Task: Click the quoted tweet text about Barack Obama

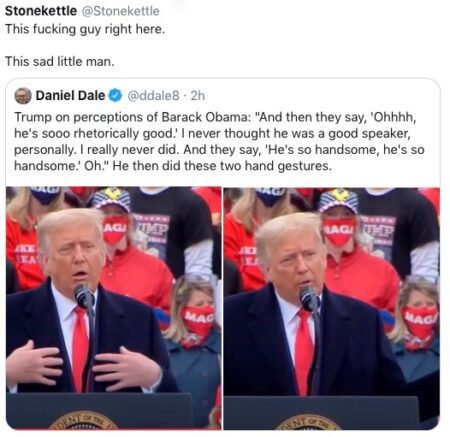Action: point(219,141)
